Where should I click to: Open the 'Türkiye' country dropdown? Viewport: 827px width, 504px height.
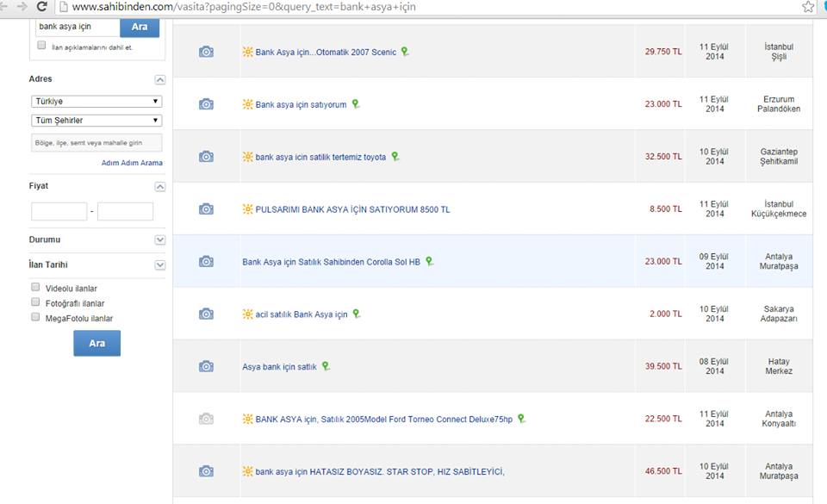click(96, 102)
